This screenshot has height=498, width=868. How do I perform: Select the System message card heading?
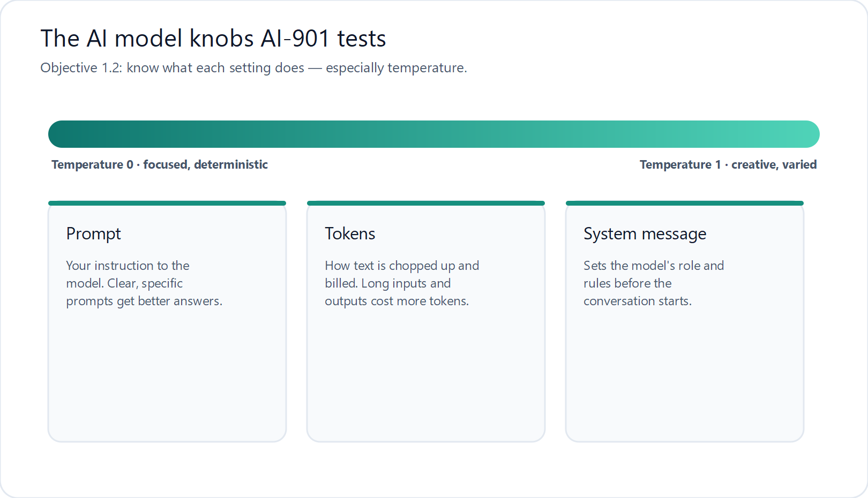point(645,234)
